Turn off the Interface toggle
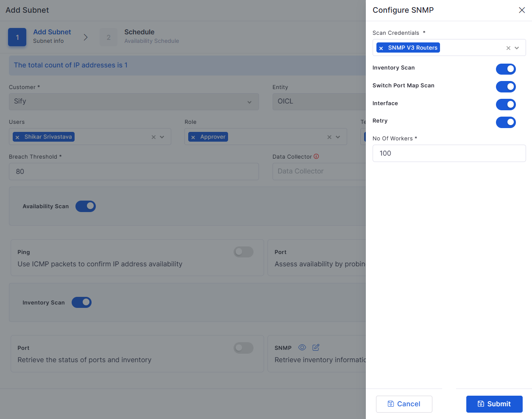 (x=506, y=104)
